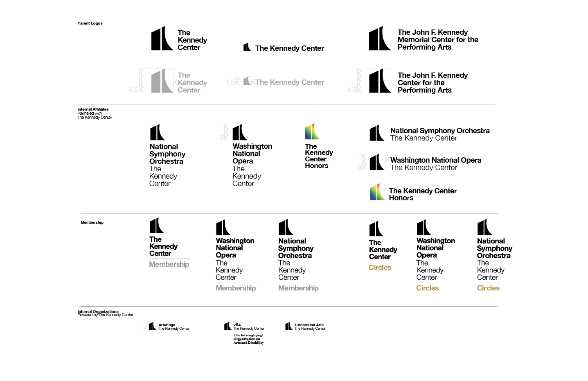Select '4.5K' annotation beside gray stacked logo
588x381 pixels.
coord(136,90)
